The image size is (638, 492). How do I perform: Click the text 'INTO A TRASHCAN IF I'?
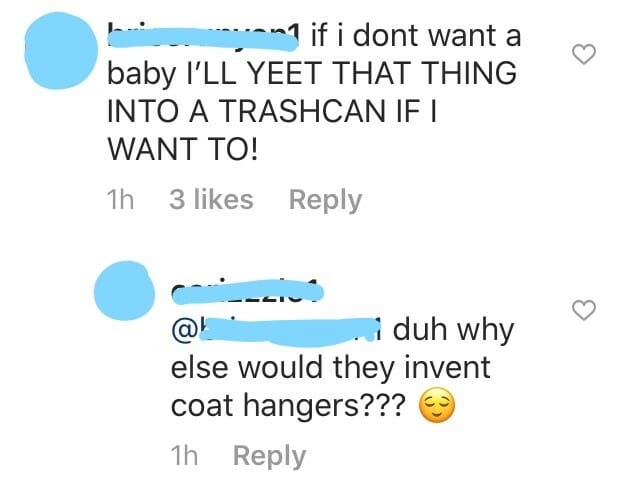click(x=272, y=111)
